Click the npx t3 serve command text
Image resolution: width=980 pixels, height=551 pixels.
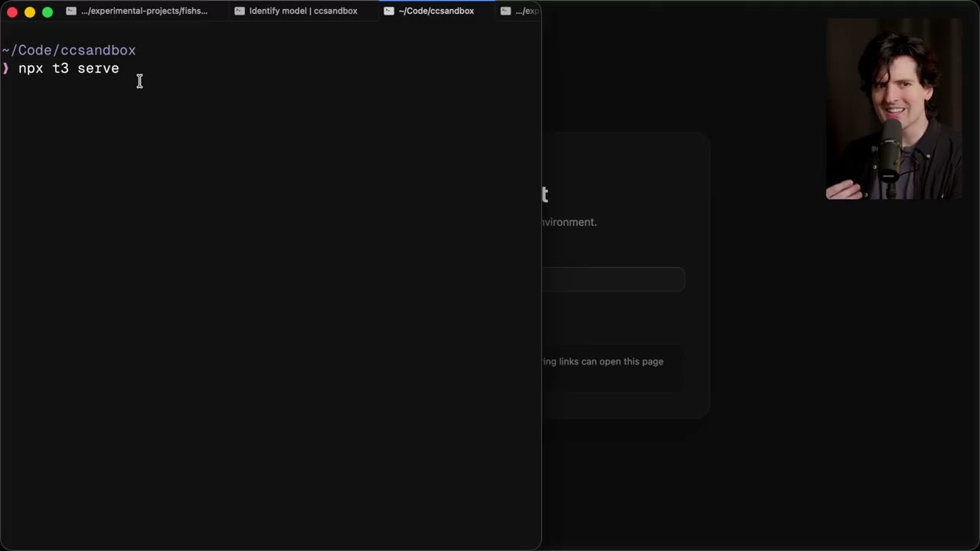pos(69,69)
